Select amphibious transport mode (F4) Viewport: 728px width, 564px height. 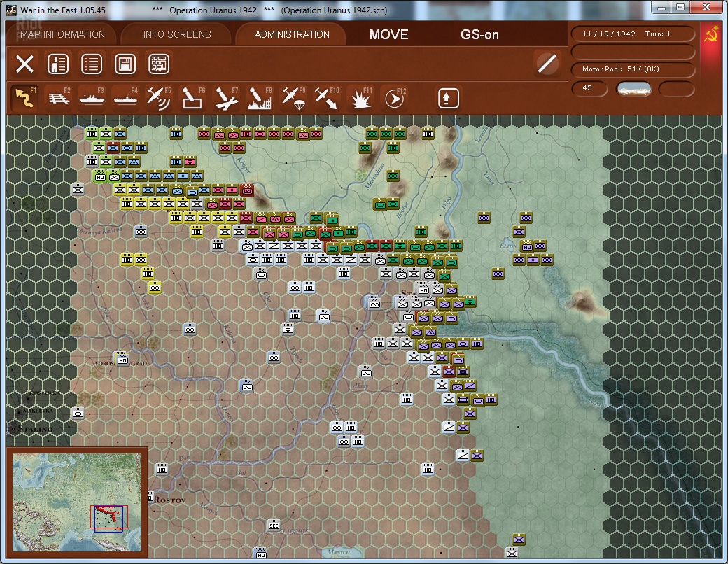tap(126, 98)
